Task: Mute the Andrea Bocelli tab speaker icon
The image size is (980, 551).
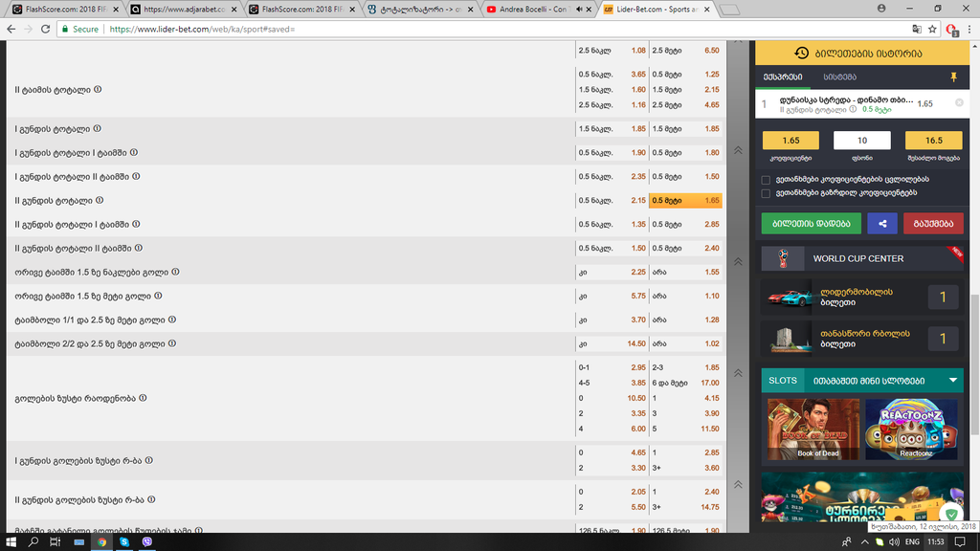Action: pos(579,10)
